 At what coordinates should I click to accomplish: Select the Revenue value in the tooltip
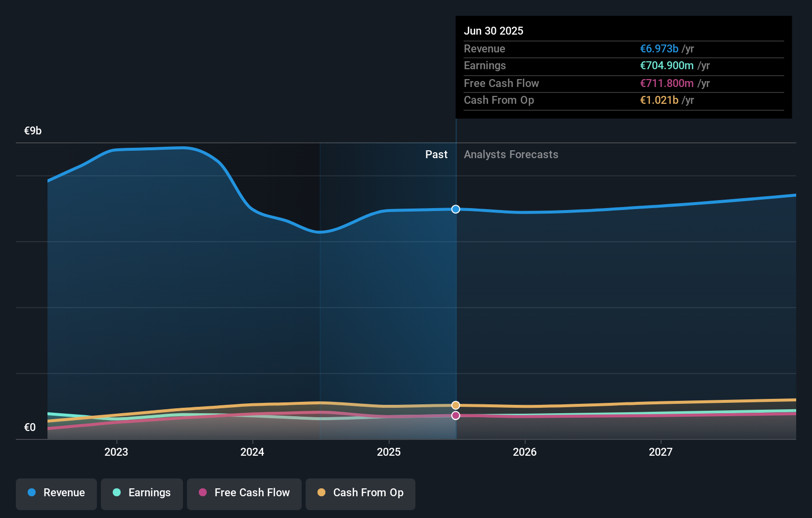(x=659, y=48)
